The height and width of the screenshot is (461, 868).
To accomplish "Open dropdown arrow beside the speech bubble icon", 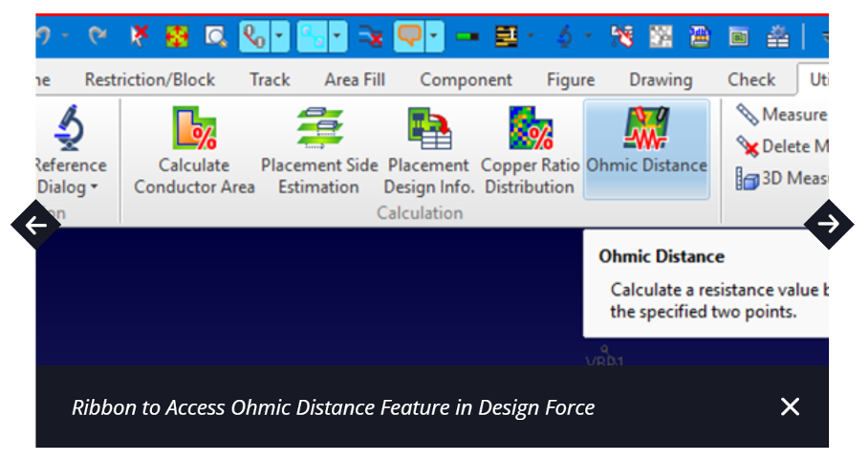I will pyautogui.click(x=434, y=37).
